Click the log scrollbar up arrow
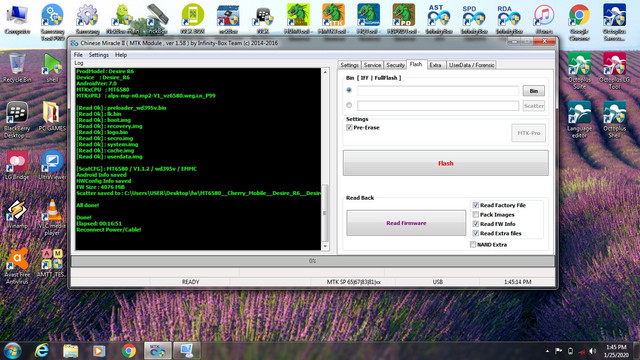The height and width of the screenshot is (360, 640). [x=325, y=72]
